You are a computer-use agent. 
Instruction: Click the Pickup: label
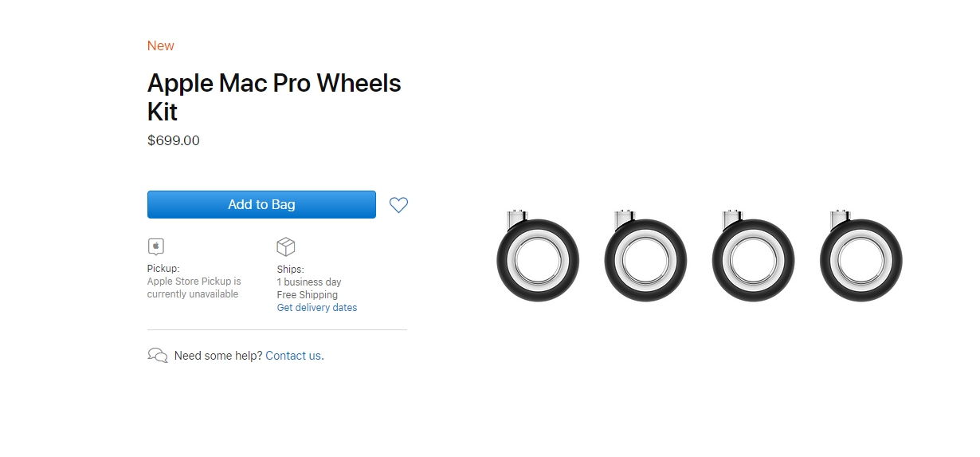click(163, 269)
